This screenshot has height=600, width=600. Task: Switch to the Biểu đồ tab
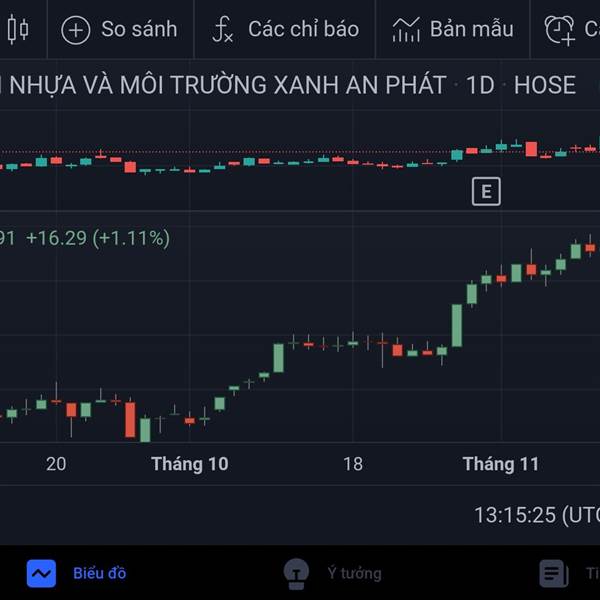coord(99,573)
